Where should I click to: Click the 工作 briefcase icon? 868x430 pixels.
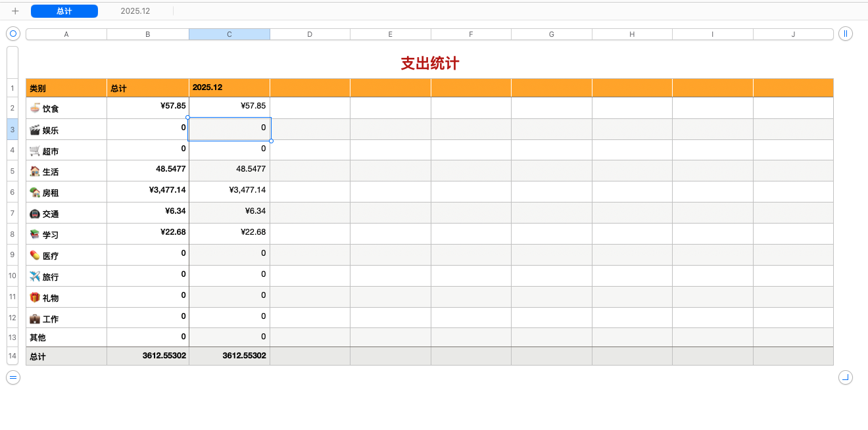(x=34, y=316)
